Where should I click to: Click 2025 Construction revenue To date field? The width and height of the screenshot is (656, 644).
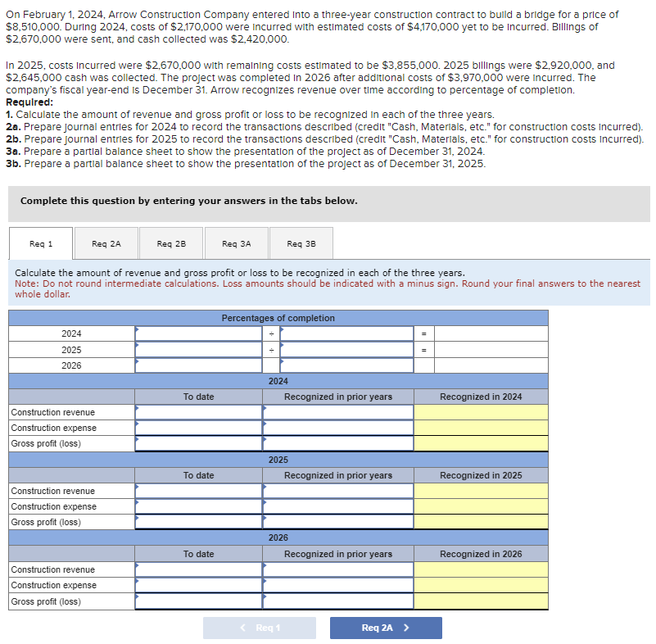pyautogui.click(x=198, y=491)
